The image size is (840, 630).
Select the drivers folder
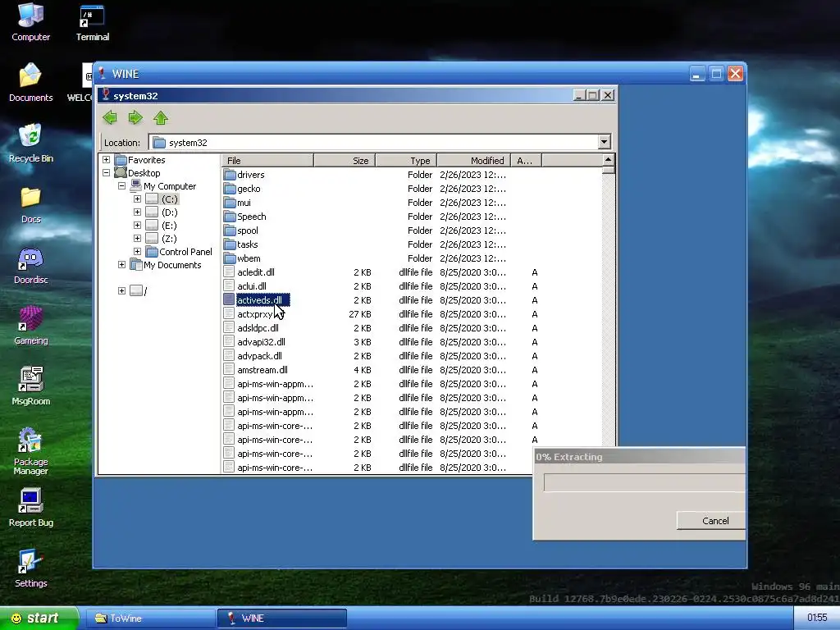251,175
